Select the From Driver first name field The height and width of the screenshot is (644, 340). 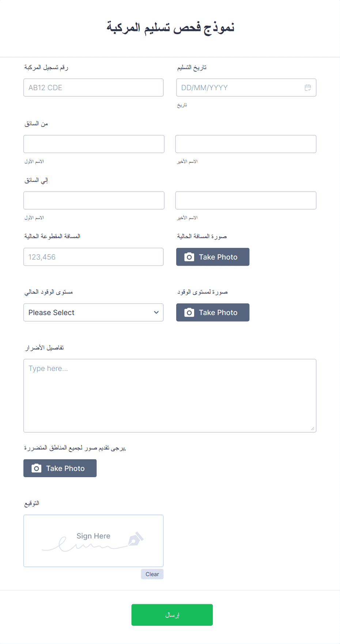tap(94, 144)
